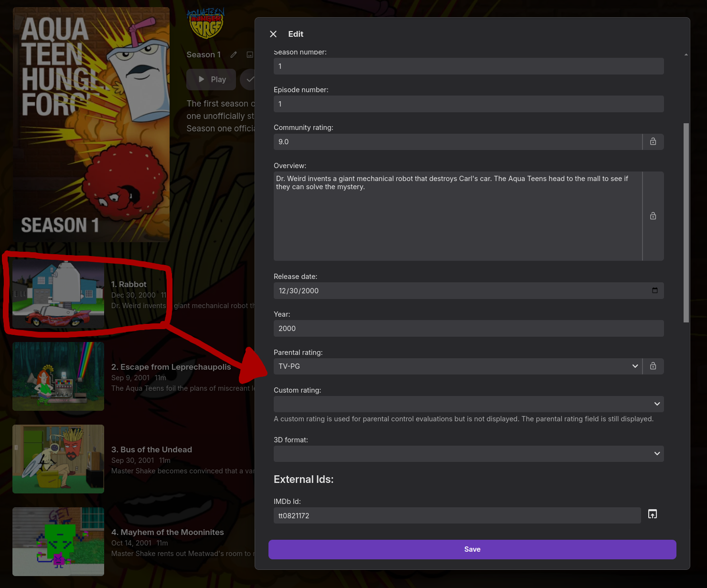Toggle the Overview field lock icon

[653, 216]
